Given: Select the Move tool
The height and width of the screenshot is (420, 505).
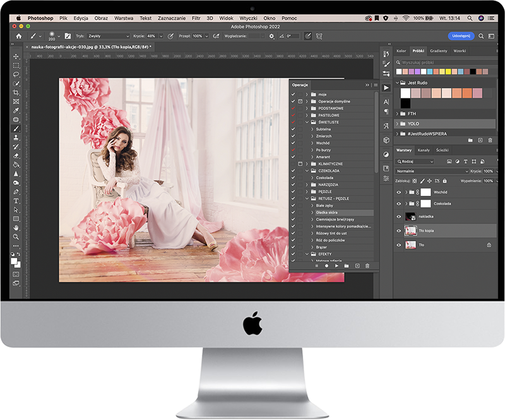Looking at the screenshot, I should pos(16,57).
